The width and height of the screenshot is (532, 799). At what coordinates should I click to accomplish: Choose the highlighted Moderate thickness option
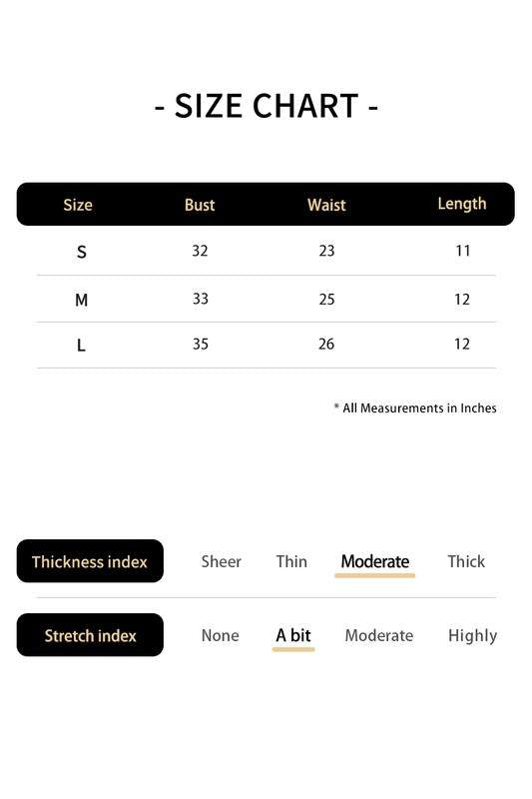tap(375, 561)
